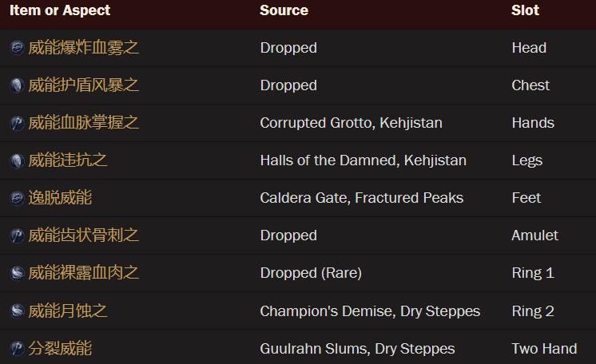Open the 威能裸露血肉之 aspect link
596x364 pixels.
click(84, 273)
